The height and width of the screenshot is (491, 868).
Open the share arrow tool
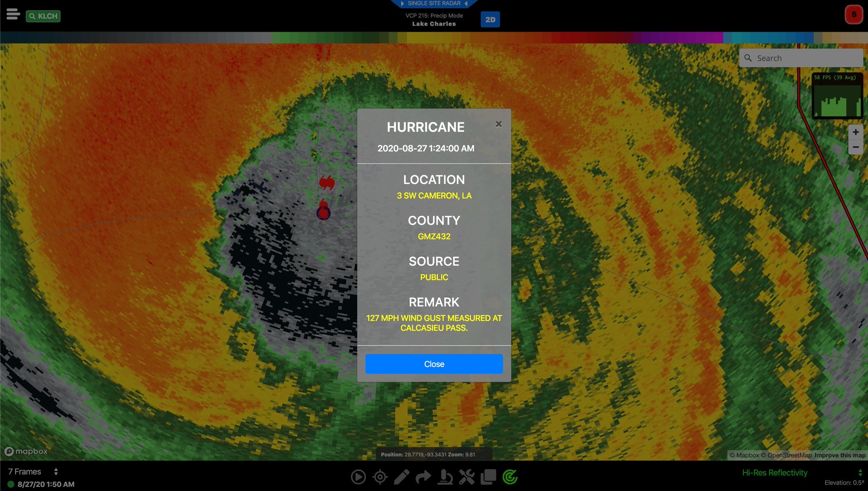(x=423, y=477)
